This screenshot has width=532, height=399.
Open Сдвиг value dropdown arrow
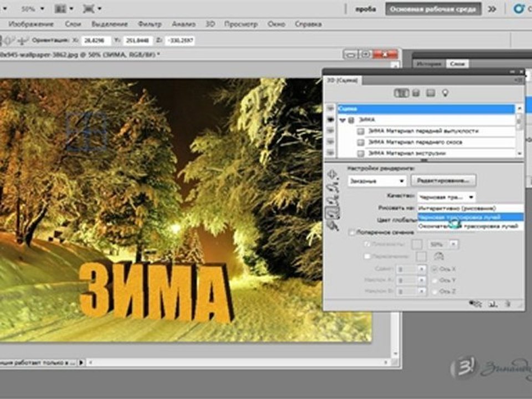pyautogui.click(x=422, y=269)
